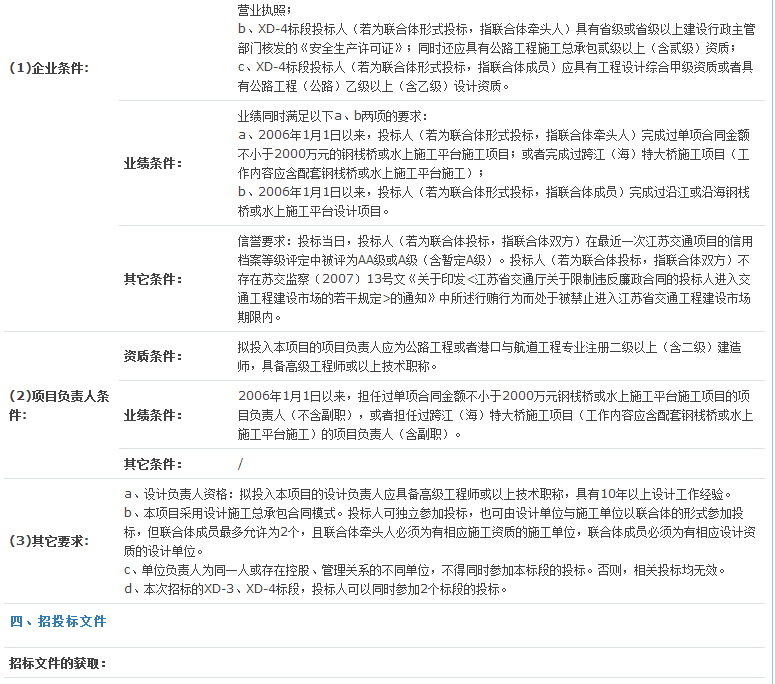Click "其它条件:" label beside the slash value
The width and height of the screenshot is (775, 684).
click(x=152, y=464)
